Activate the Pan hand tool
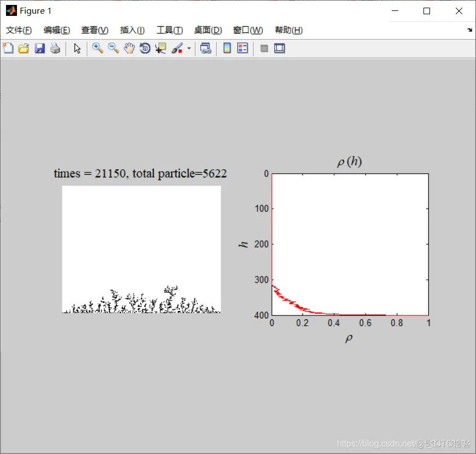This screenshot has width=476, height=454. tap(129, 48)
